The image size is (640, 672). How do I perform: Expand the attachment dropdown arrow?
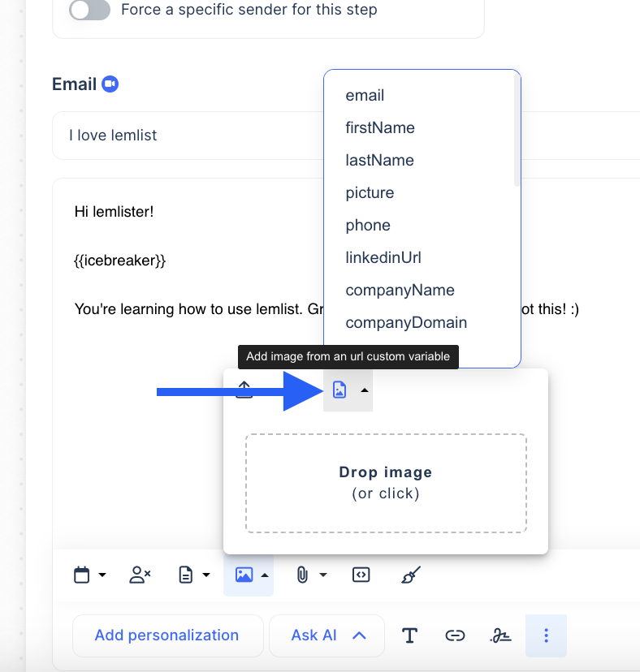tap(323, 575)
